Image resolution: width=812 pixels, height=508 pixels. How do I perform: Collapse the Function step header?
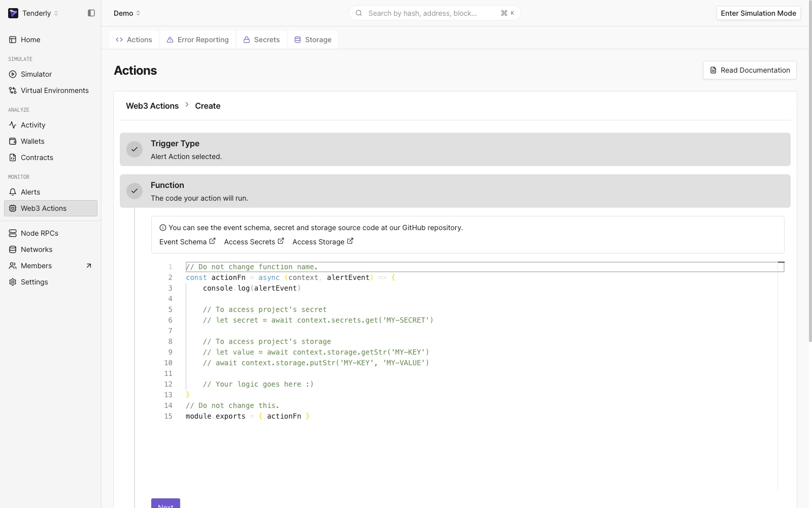(x=455, y=191)
